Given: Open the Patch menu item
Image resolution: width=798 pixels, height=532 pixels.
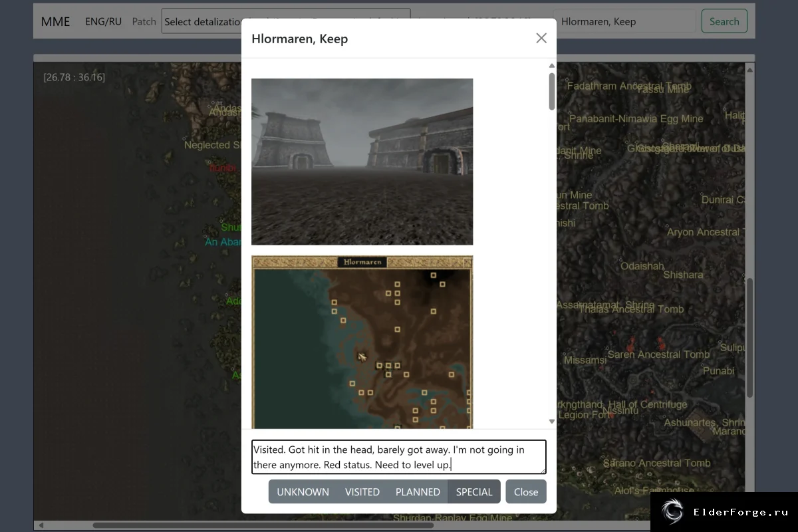Looking at the screenshot, I should (144, 21).
